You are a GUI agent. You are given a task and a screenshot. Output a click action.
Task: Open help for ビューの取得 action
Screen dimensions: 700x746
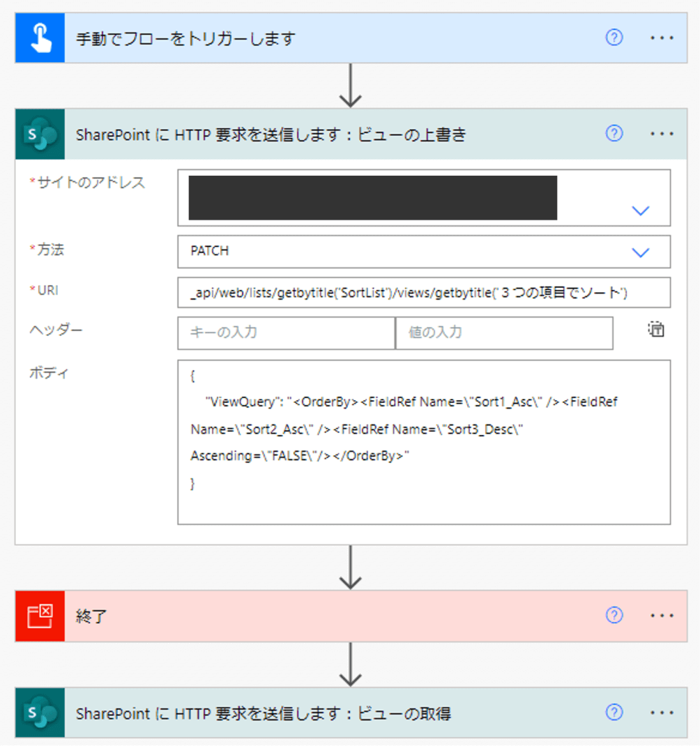tap(614, 713)
